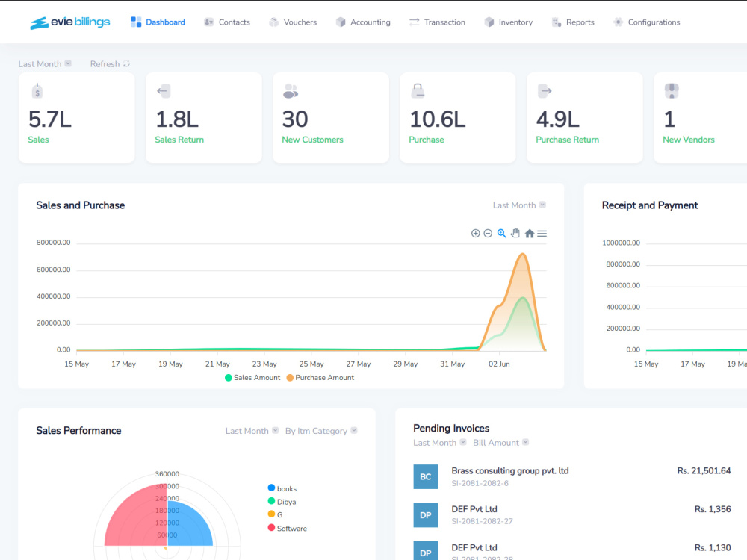Click the BC avatar for Brass consulting
This screenshot has height=560, width=747.
point(426,476)
